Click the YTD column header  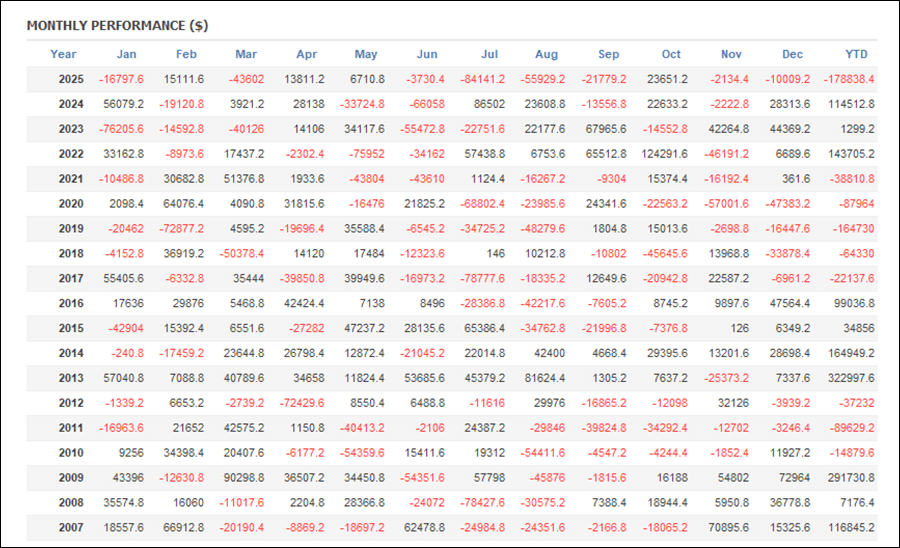pyautogui.click(x=857, y=54)
